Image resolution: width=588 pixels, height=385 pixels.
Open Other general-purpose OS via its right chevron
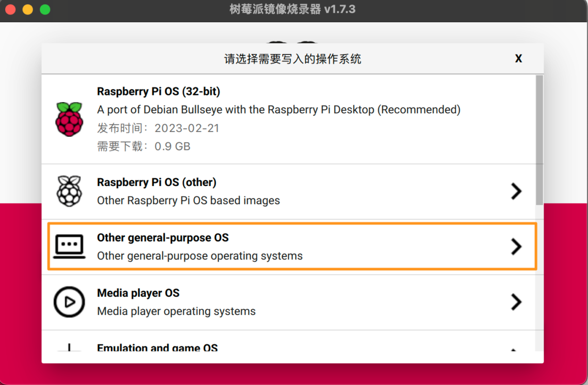tap(516, 247)
